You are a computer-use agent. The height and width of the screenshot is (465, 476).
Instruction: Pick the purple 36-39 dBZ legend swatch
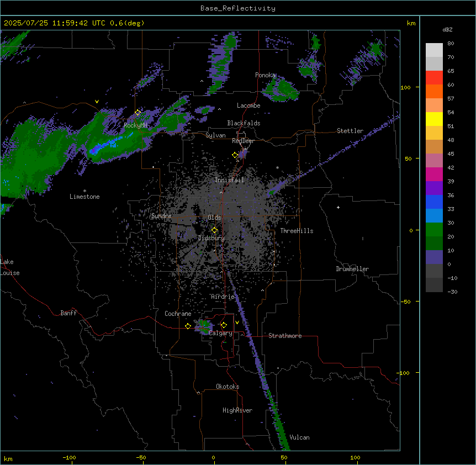(x=434, y=188)
